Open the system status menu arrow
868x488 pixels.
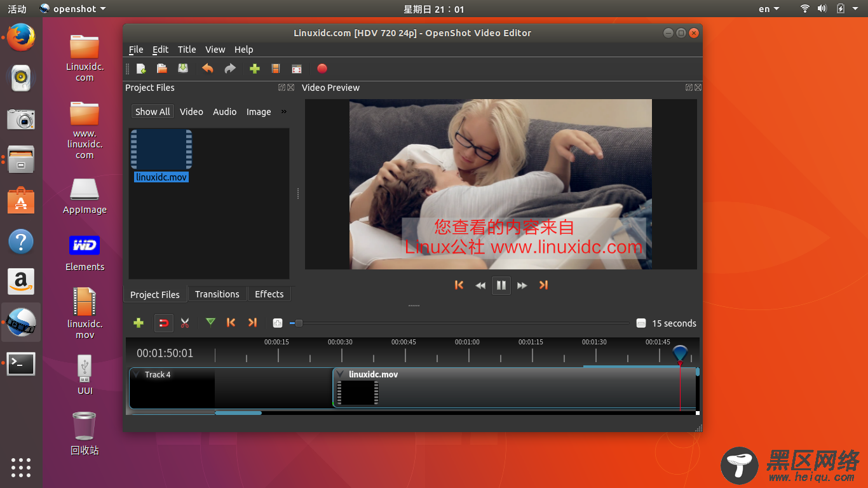(x=855, y=9)
